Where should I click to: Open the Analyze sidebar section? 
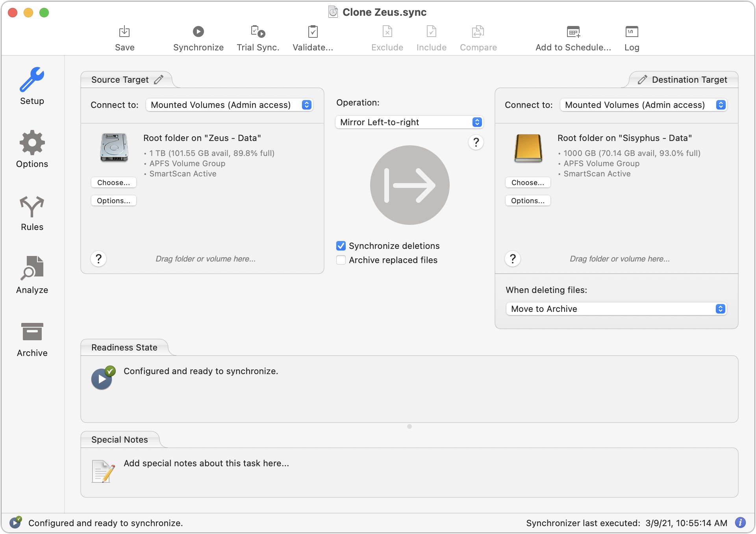click(32, 275)
